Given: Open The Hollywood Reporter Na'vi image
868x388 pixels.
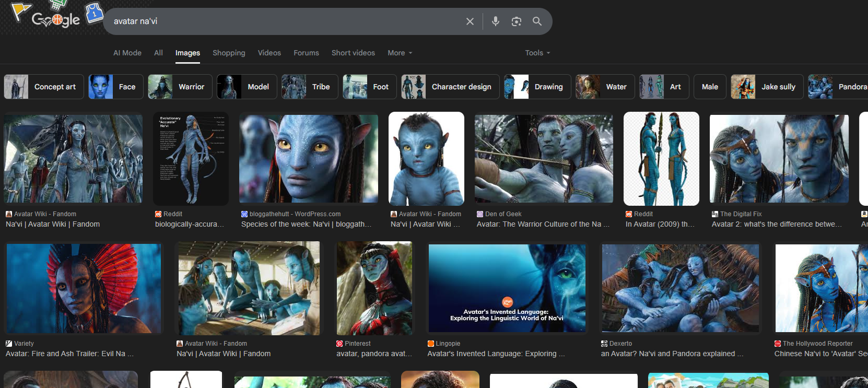Looking at the screenshot, I should [x=822, y=288].
